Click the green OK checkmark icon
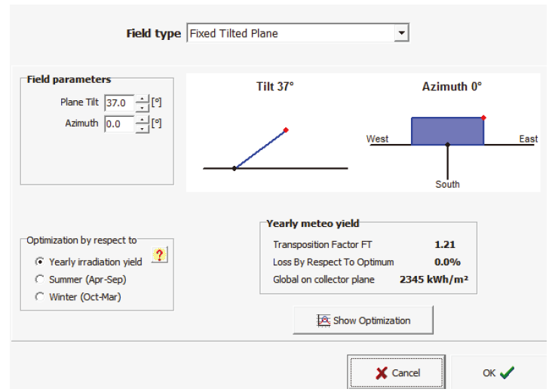Screen dimensions: 552x392 pos(506,372)
